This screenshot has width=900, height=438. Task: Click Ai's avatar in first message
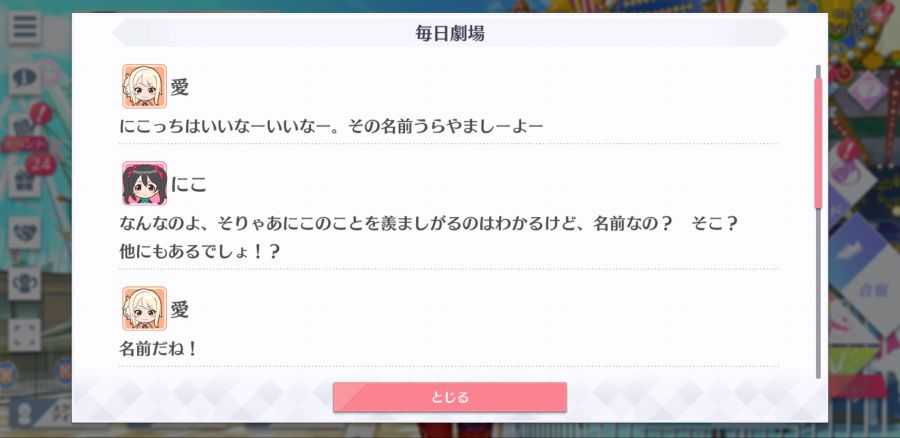pyautogui.click(x=145, y=86)
